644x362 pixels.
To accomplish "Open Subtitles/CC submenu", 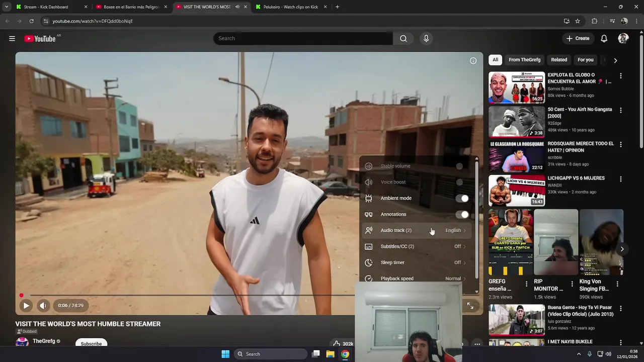I will tap(417, 246).
